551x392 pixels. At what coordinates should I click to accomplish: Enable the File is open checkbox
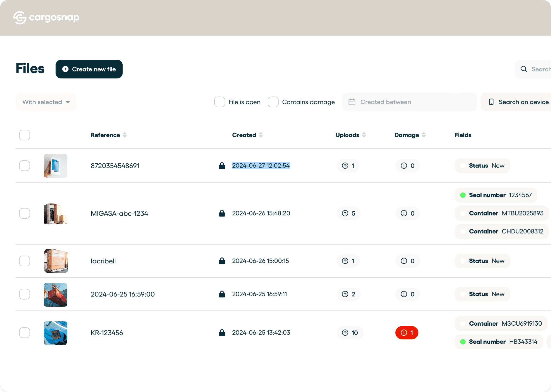(x=220, y=102)
